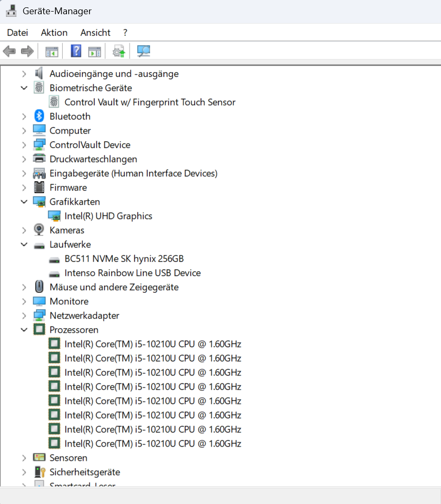
Task: Open the ? help menu
Action: tap(125, 33)
